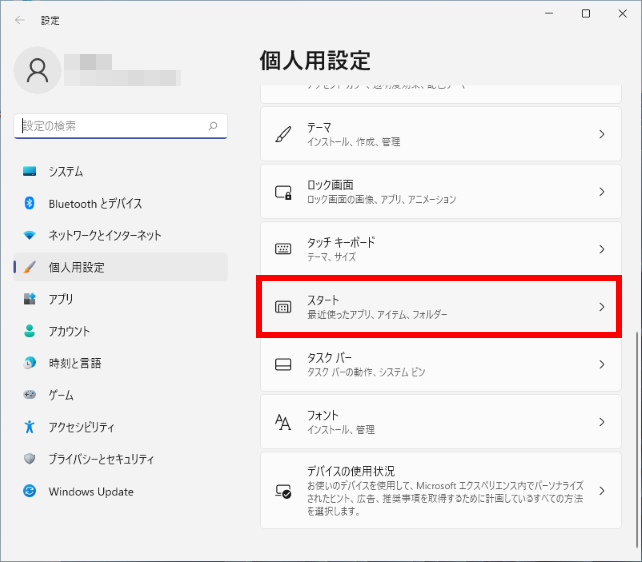642x562 pixels.
Task: Click the privacy shield icon
Action: coord(29,458)
